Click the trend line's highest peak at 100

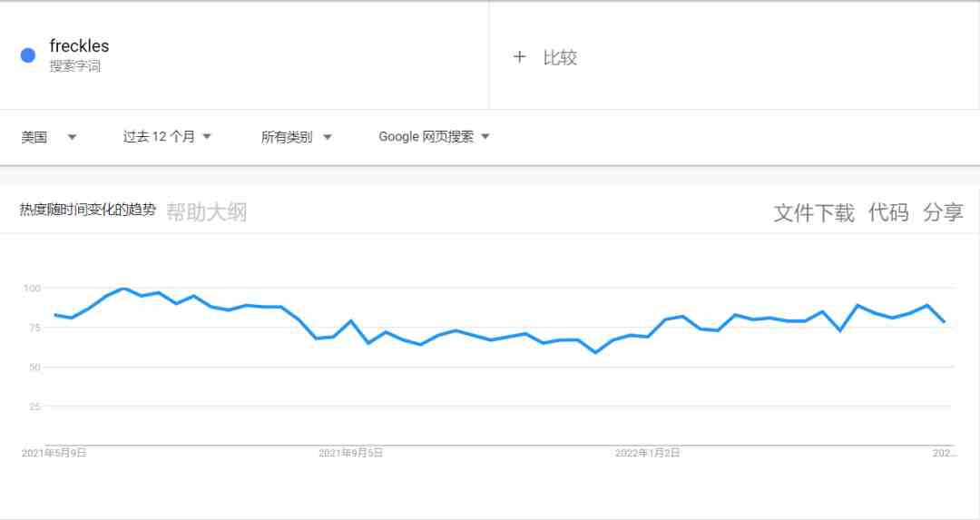[x=123, y=289]
